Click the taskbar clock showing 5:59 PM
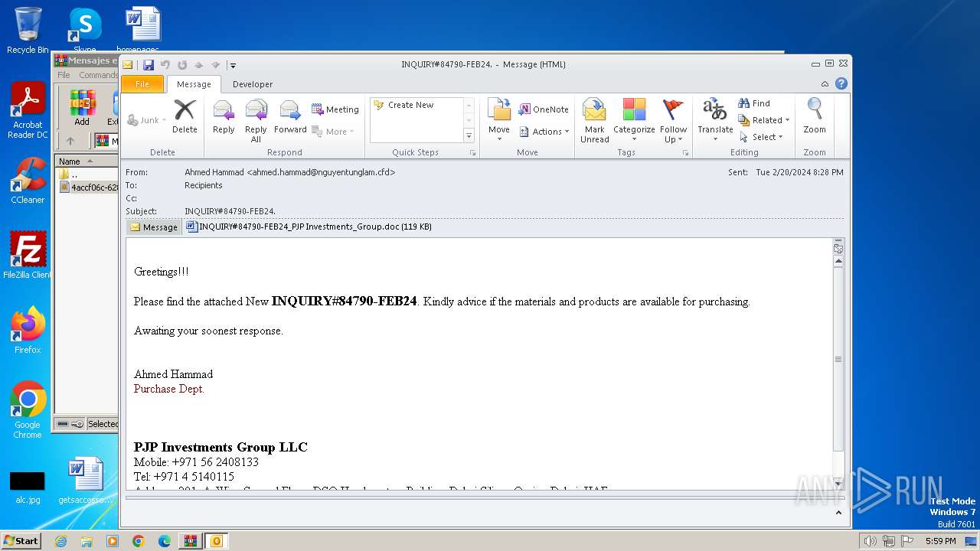The height and width of the screenshot is (551, 980). [940, 541]
